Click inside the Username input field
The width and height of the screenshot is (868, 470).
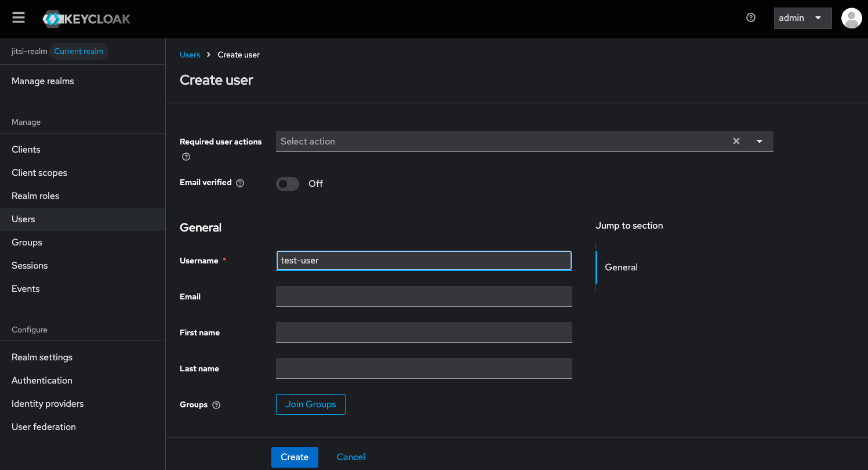click(x=424, y=261)
